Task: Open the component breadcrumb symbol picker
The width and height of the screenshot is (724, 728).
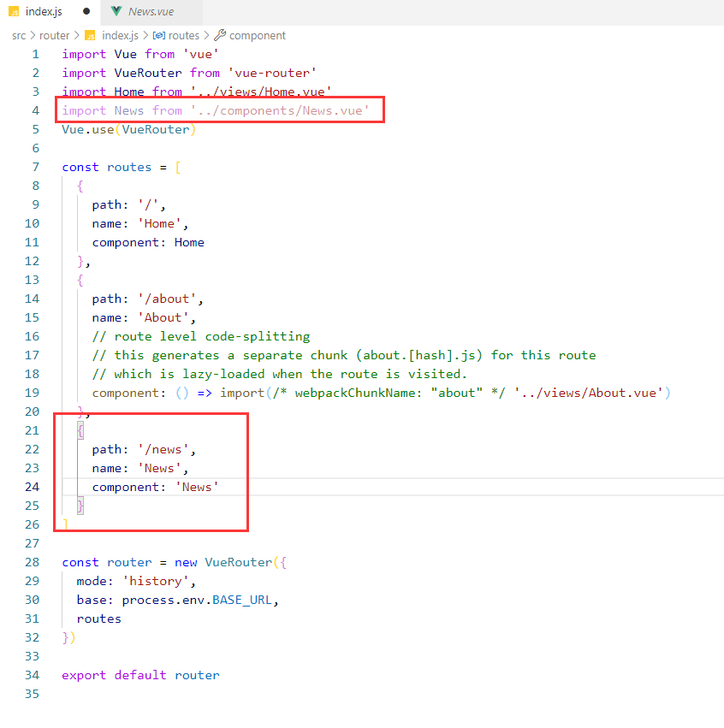Action: 258,35
